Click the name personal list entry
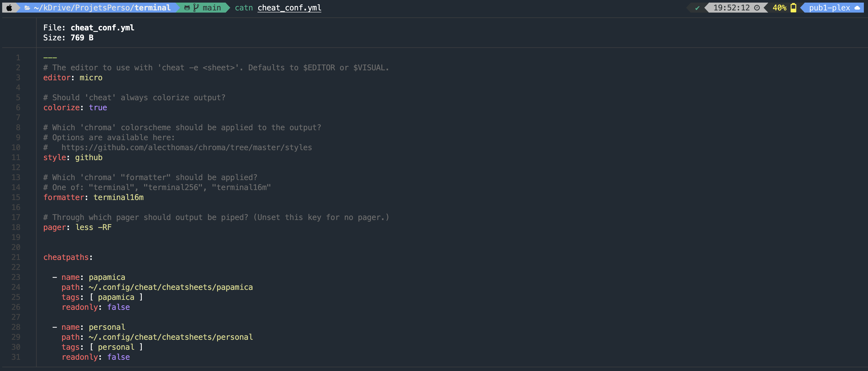This screenshot has height=371, width=868. (93, 327)
